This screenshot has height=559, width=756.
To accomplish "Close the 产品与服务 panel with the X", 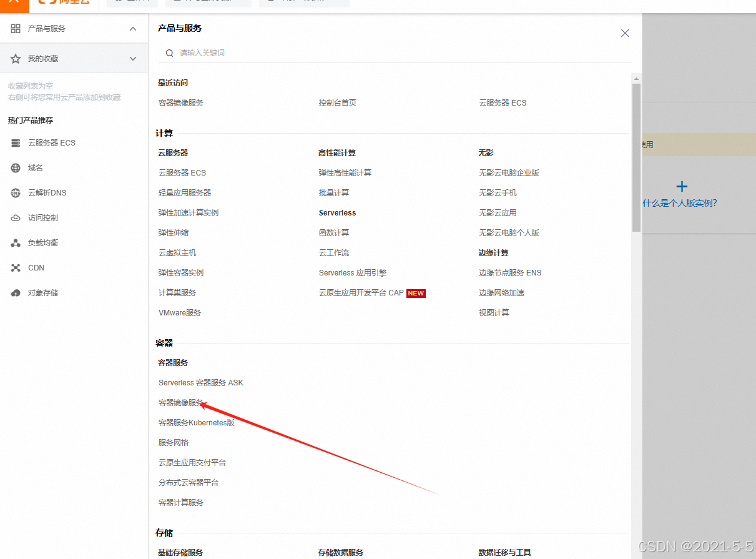I will [625, 33].
